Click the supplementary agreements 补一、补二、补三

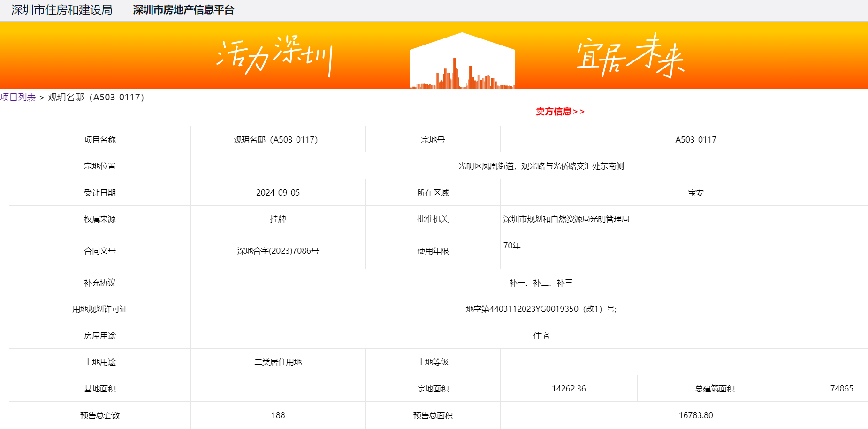541,283
